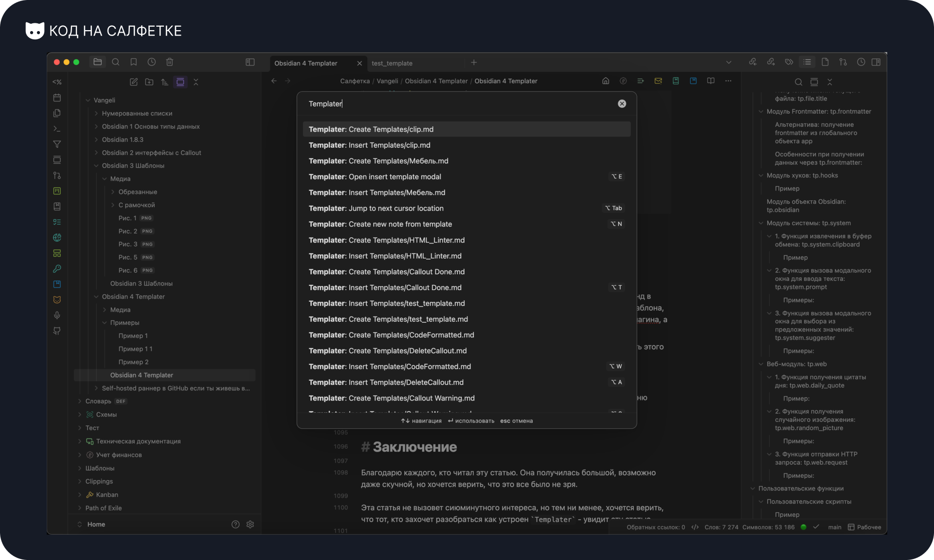Expand the Словарь folder
Viewport: 934px width, 560px height.
[80, 401]
